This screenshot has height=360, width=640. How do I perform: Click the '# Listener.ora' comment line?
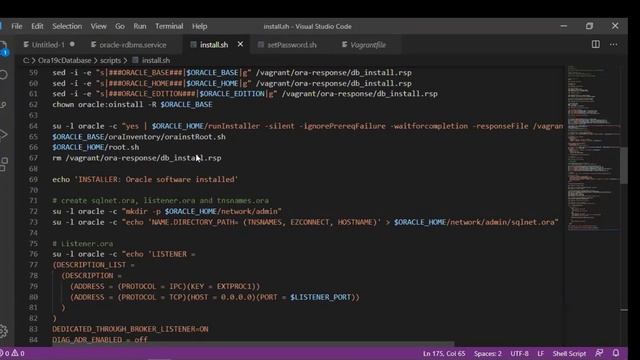click(x=82, y=244)
